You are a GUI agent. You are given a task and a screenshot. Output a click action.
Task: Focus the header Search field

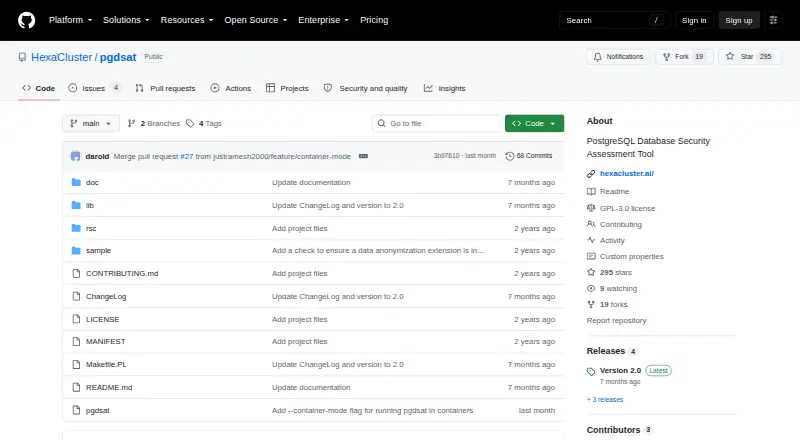coord(614,20)
